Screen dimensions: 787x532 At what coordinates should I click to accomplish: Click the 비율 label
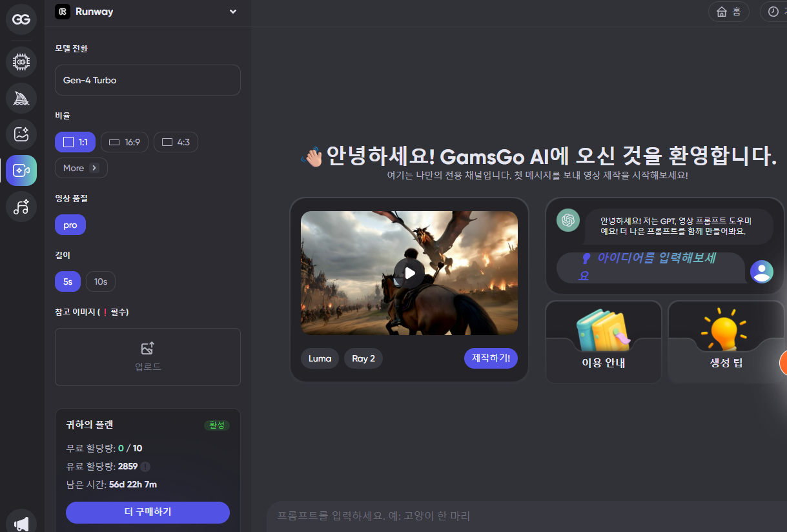coord(63,116)
